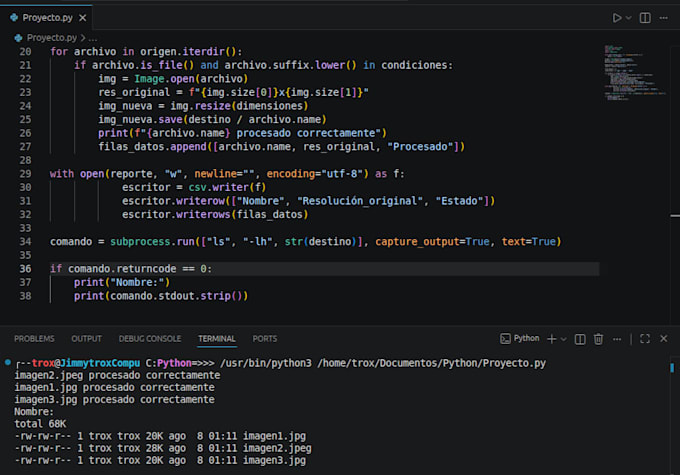Click 'print("Nombre:")' on line 37
Viewport: 680px width, 475px height.
pyautogui.click(x=122, y=282)
